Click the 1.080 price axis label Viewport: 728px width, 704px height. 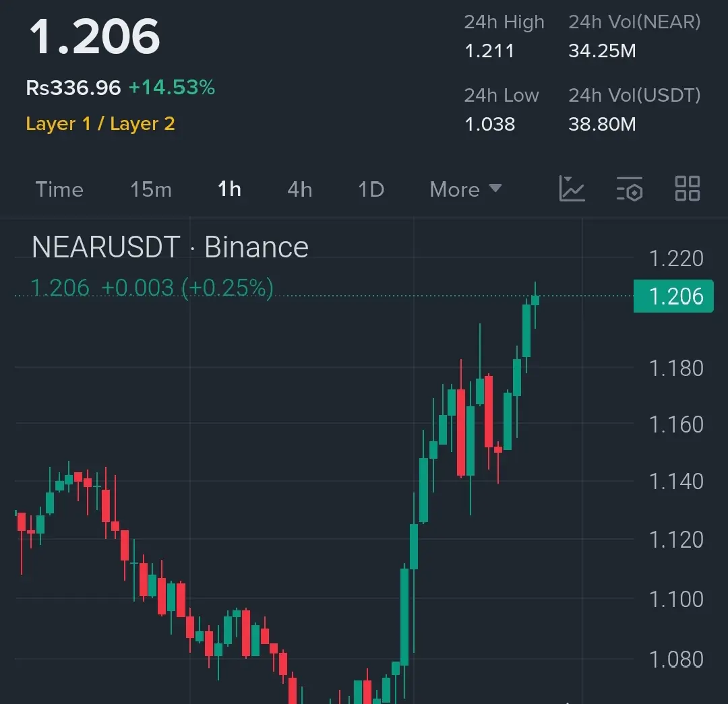(676, 660)
